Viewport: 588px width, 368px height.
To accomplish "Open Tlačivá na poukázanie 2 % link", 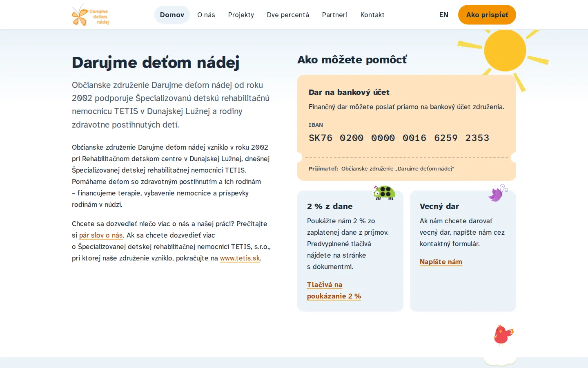I will 334,290.
